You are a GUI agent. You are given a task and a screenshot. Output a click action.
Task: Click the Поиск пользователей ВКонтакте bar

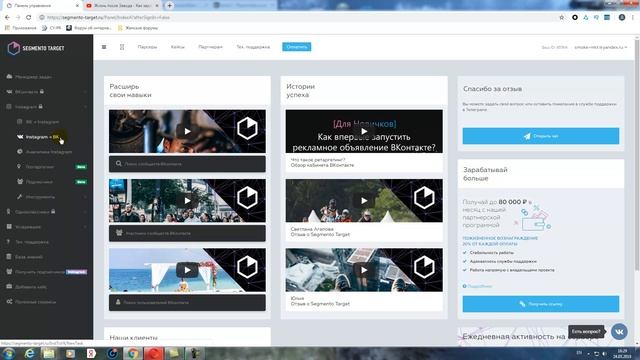(187, 302)
